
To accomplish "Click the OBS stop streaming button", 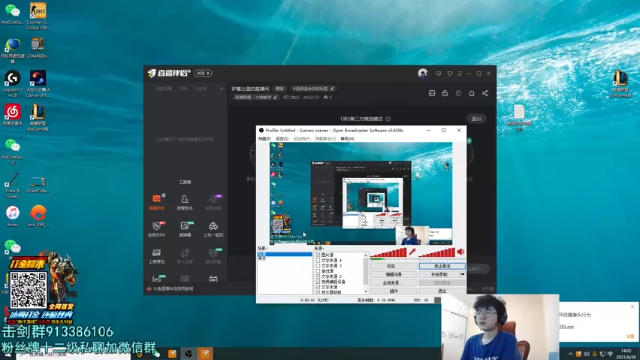I will point(442,266).
